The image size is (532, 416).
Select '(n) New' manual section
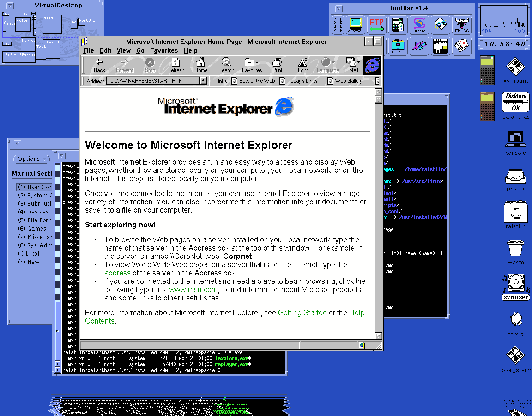[29, 262]
